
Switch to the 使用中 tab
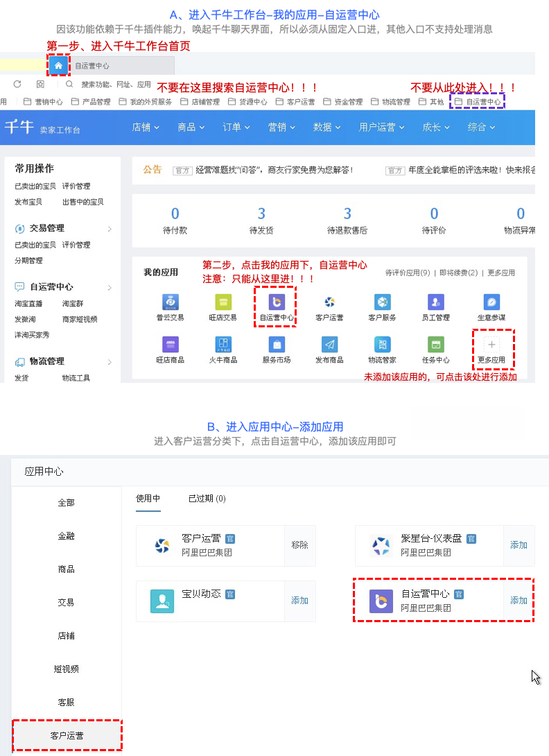(148, 499)
